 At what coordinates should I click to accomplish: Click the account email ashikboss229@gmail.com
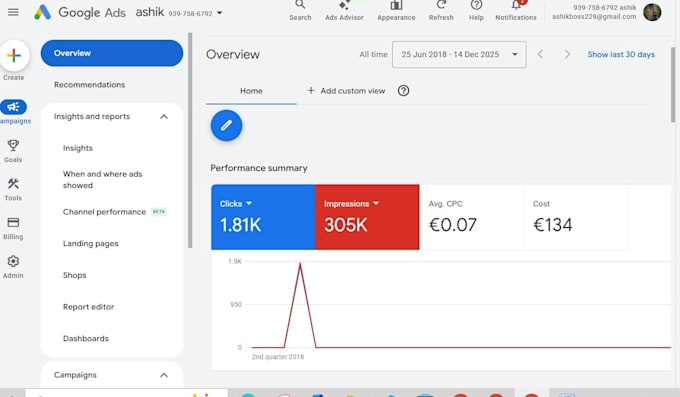click(x=594, y=16)
